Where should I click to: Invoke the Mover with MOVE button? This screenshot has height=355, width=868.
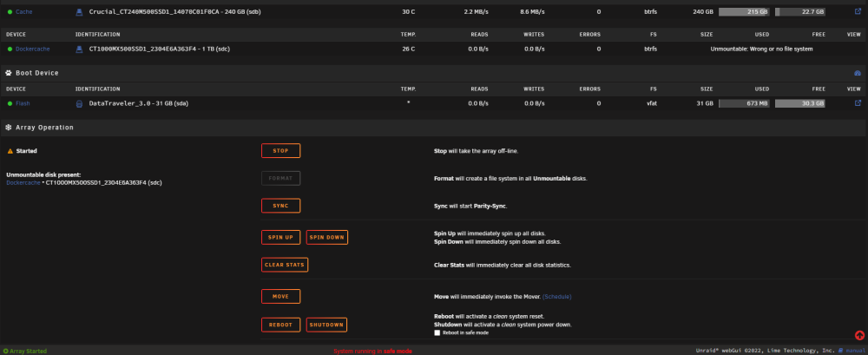point(280,296)
